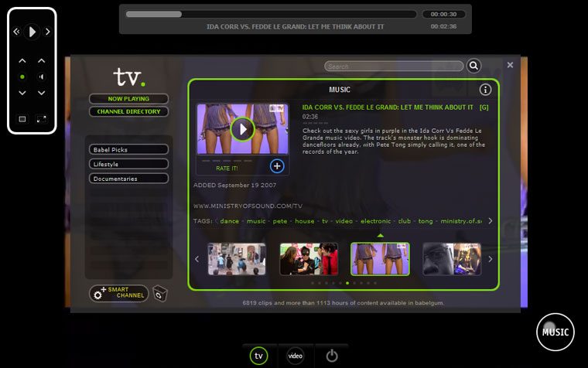Click the forward arrow on the remote
588x368 pixels.
pyautogui.click(x=47, y=32)
